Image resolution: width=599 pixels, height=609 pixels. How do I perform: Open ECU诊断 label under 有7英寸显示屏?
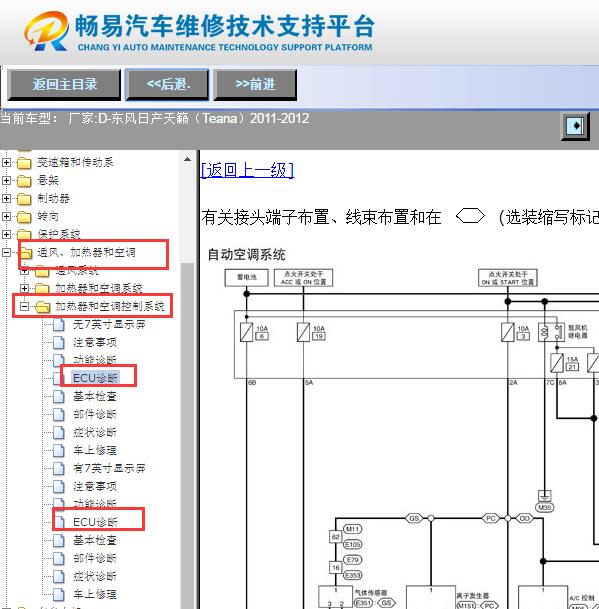click(x=95, y=522)
